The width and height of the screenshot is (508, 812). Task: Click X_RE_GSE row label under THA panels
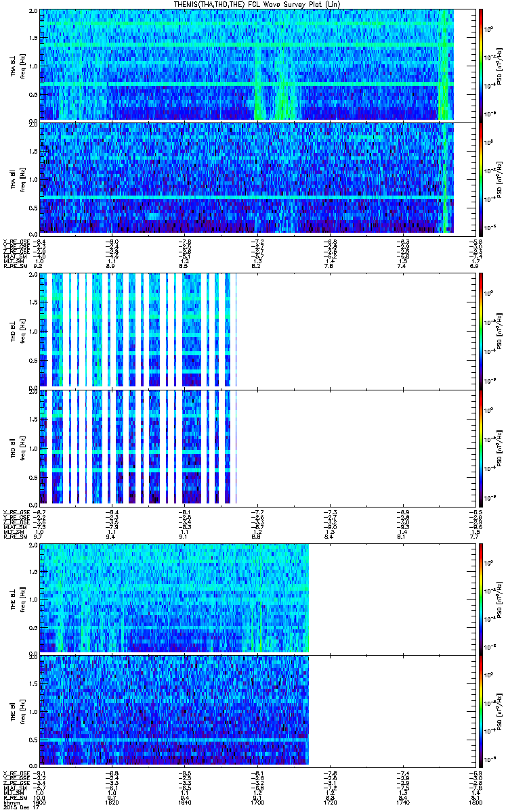(x=16, y=242)
